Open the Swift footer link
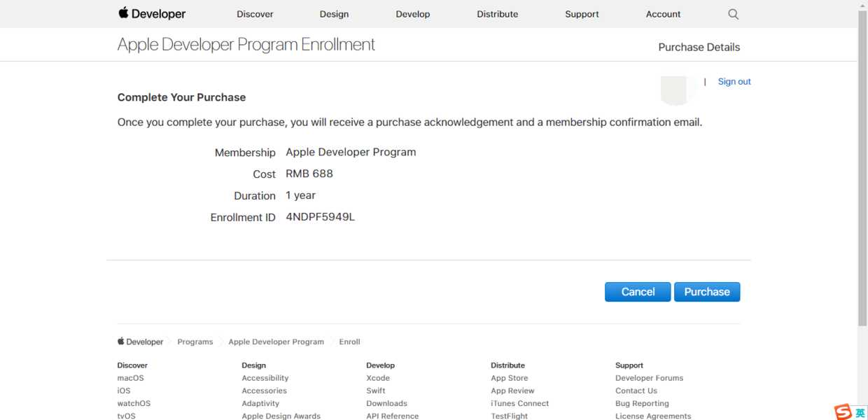Image resolution: width=868 pixels, height=420 pixels. point(376,391)
